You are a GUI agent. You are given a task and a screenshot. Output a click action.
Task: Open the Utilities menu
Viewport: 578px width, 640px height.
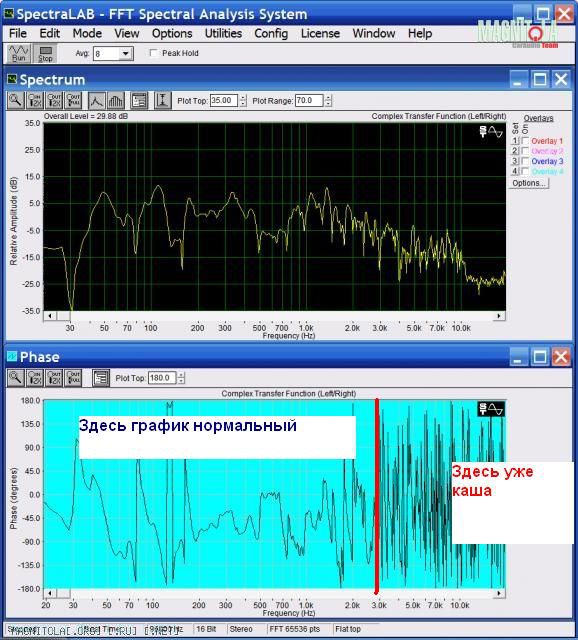click(223, 33)
